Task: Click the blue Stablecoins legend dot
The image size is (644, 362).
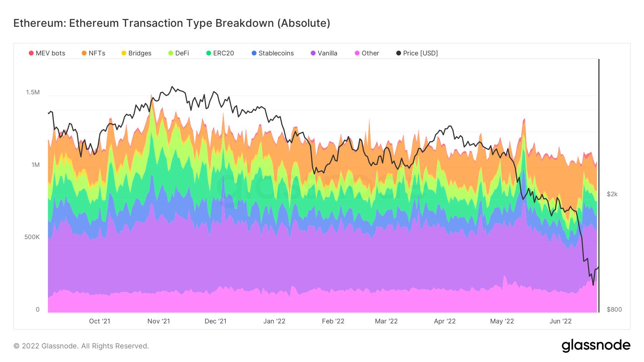Action: pyautogui.click(x=254, y=53)
